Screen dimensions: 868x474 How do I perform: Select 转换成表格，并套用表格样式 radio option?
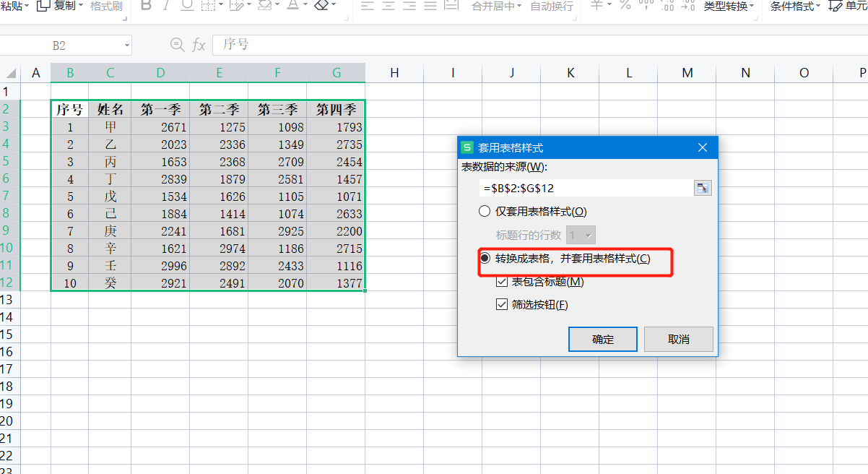[485, 259]
